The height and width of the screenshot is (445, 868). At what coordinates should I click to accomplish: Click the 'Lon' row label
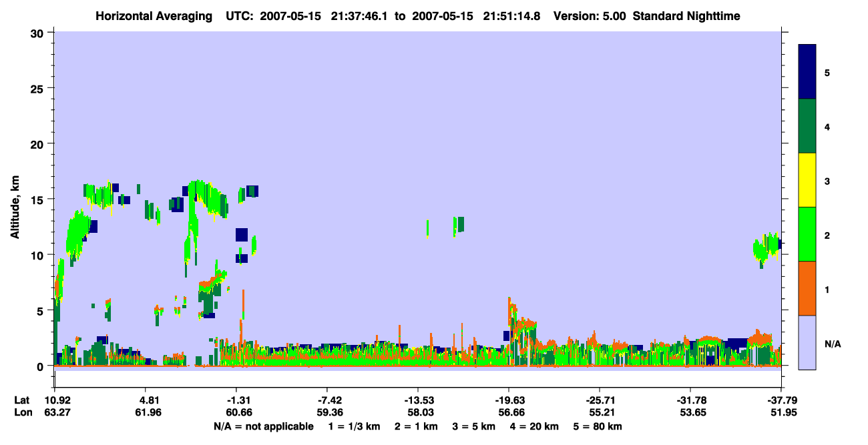[x=22, y=413]
